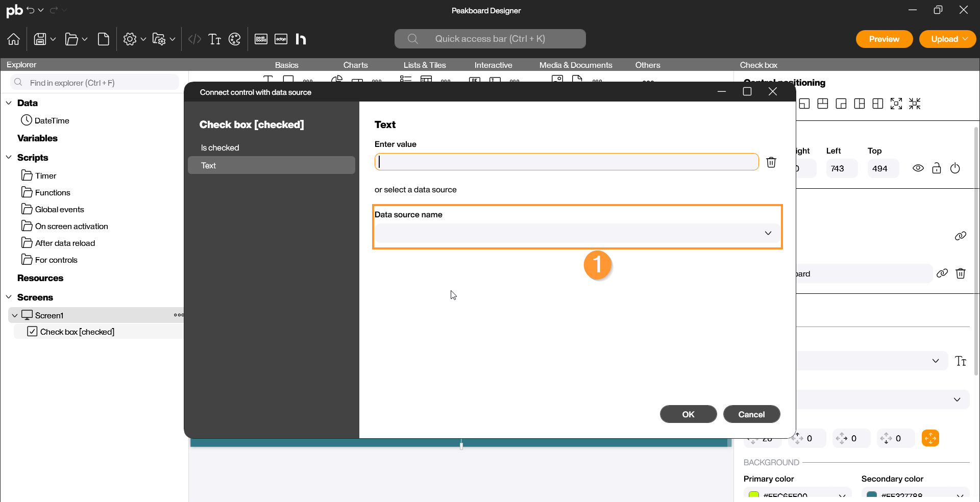Click the Primary color swatch
This screenshot has width=980, height=502.
tap(753, 494)
